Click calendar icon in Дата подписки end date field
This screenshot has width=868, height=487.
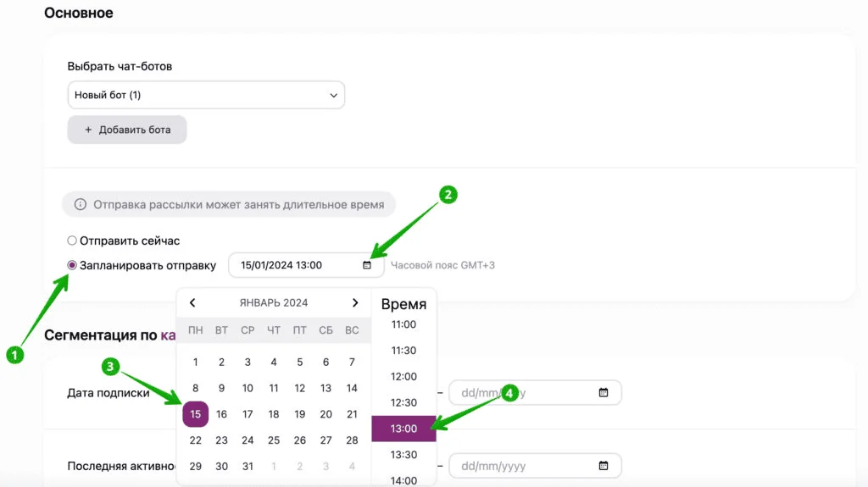[604, 393]
